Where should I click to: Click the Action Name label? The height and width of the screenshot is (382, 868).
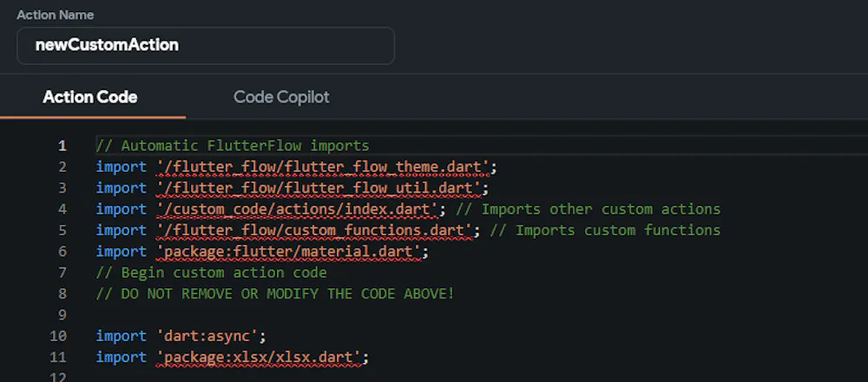(55, 15)
